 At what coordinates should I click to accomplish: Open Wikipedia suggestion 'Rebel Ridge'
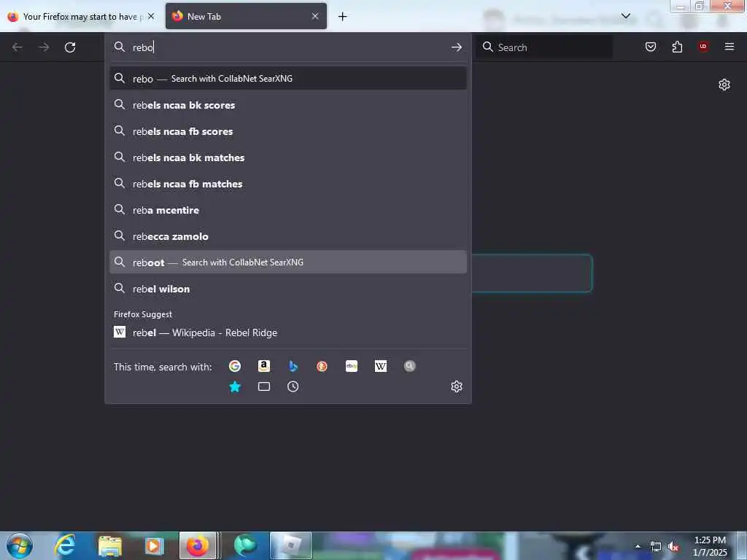click(x=287, y=332)
